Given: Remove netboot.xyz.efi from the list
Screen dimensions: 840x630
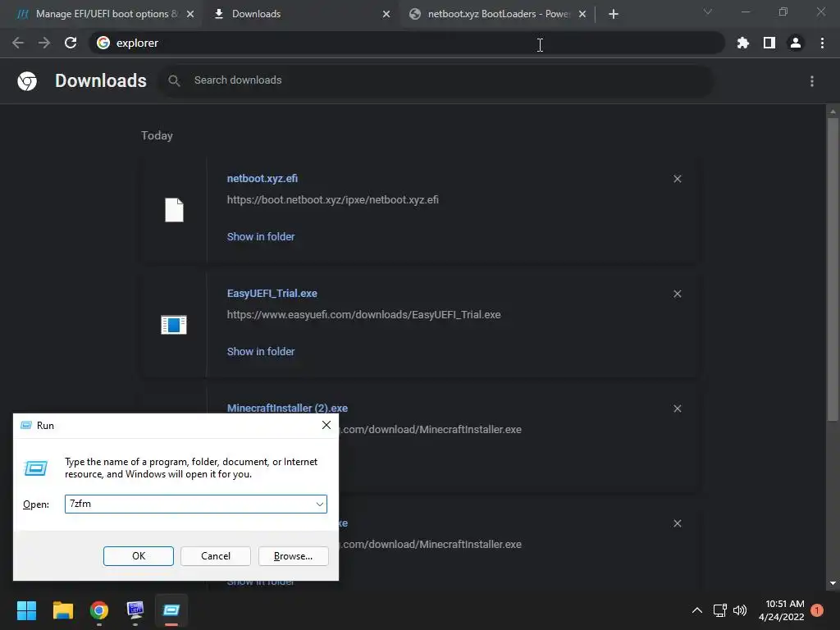Looking at the screenshot, I should tap(677, 179).
